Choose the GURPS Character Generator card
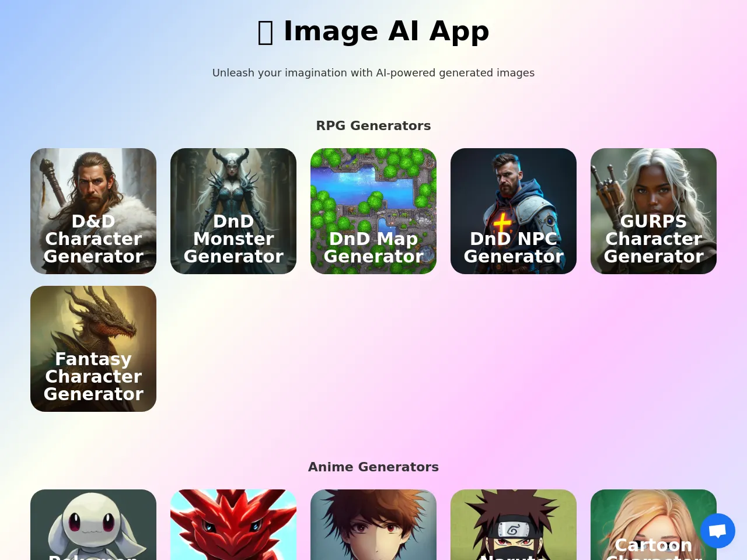747x560 pixels. tap(654, 211)
